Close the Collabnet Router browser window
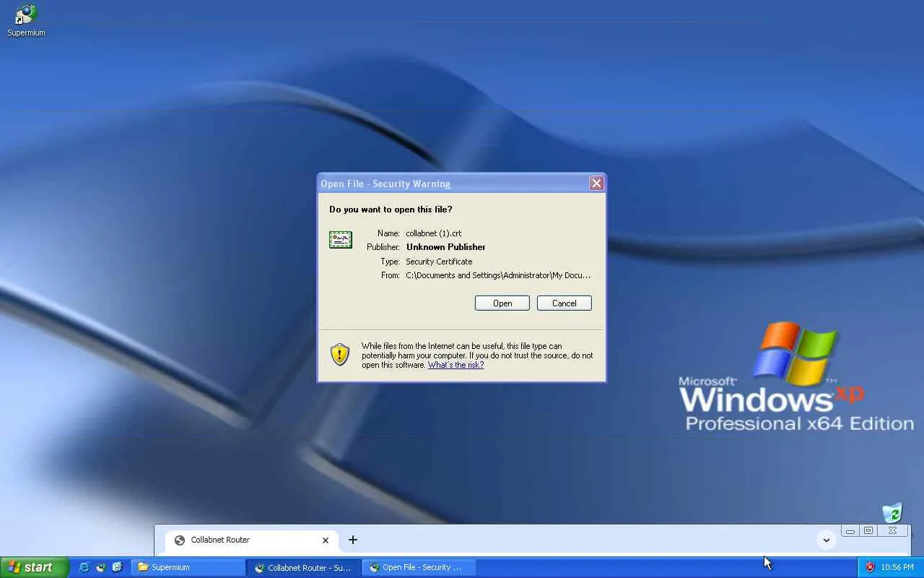The image size is (924, 578). (x=892, y=531)
